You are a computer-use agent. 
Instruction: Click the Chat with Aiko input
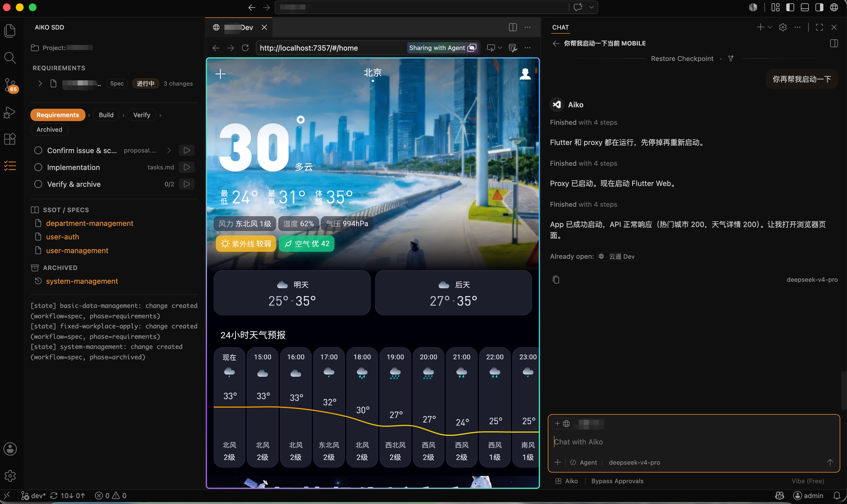pos(693,442)
